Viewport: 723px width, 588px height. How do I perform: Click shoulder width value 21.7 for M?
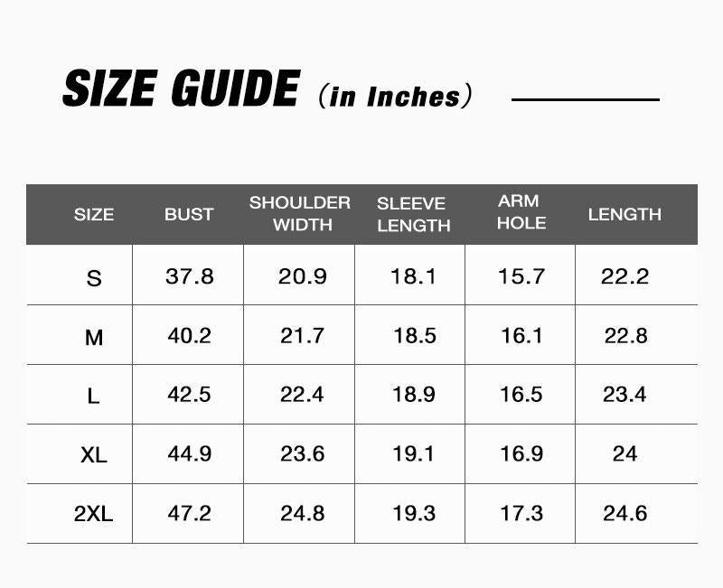click(x=302, y=336)
